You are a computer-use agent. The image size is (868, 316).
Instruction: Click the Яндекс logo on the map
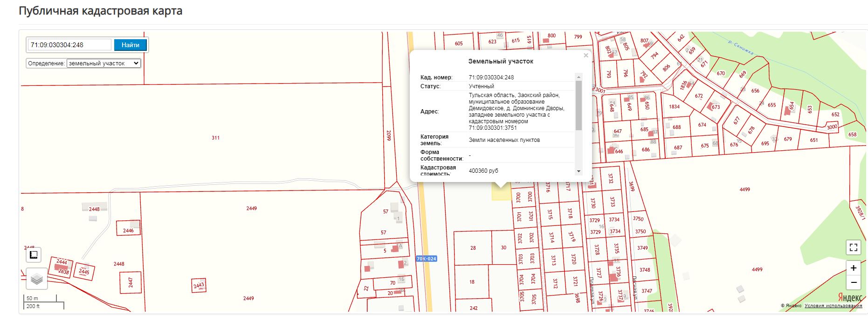click(850, 297)
